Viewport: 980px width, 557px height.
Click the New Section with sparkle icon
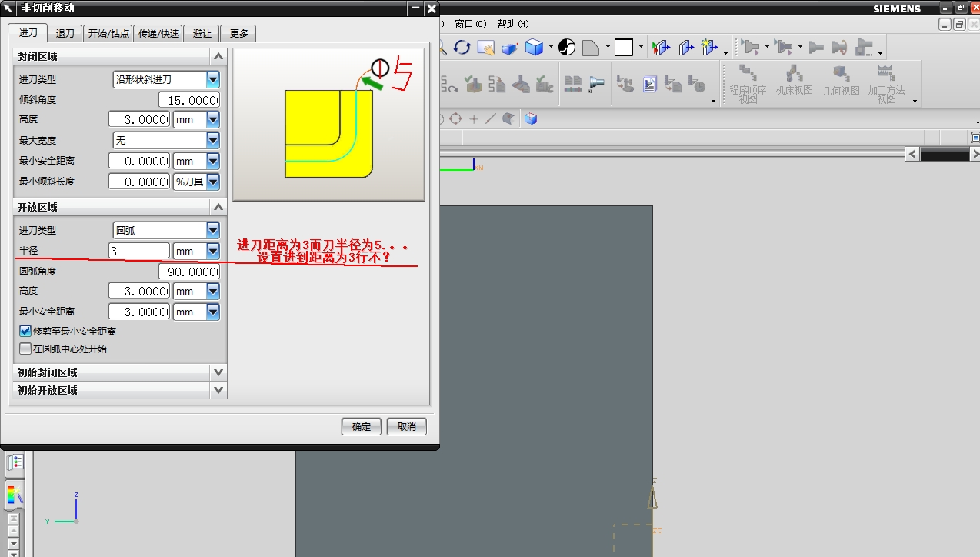click(x=709, y=48)
